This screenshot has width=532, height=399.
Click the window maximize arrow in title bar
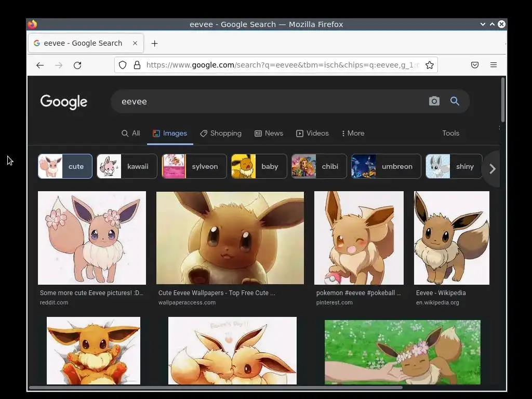(x=492, y=24)
